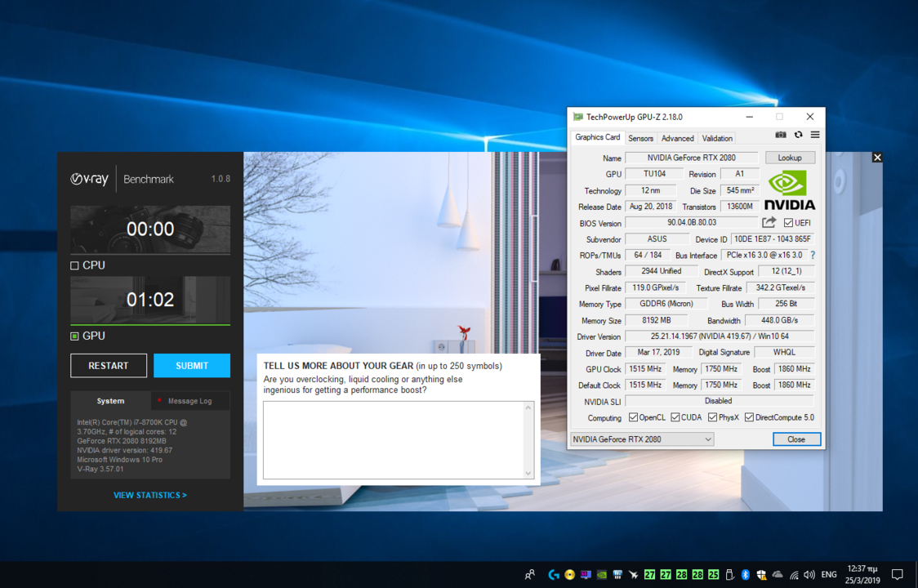Click the text box scroll-up arrow
This screenshot has width=918, height=588.
coord(528,408)
